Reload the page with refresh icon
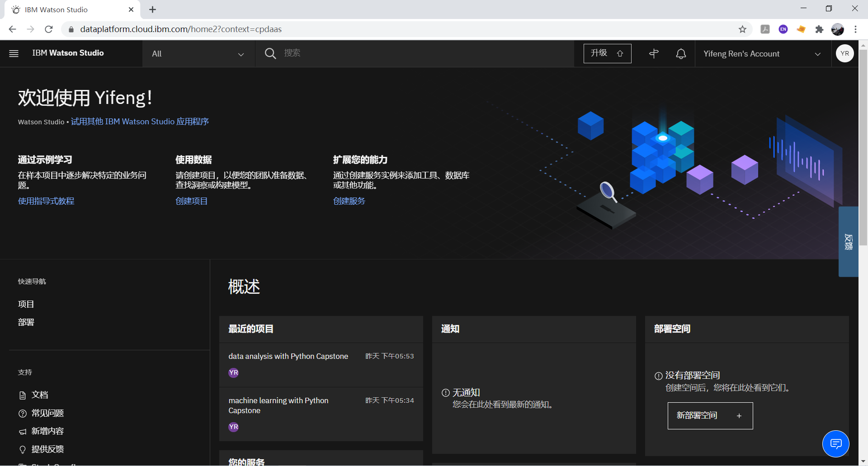Viewport: 868px width, 466px height. pyautogui.click(x=49, y=29)
